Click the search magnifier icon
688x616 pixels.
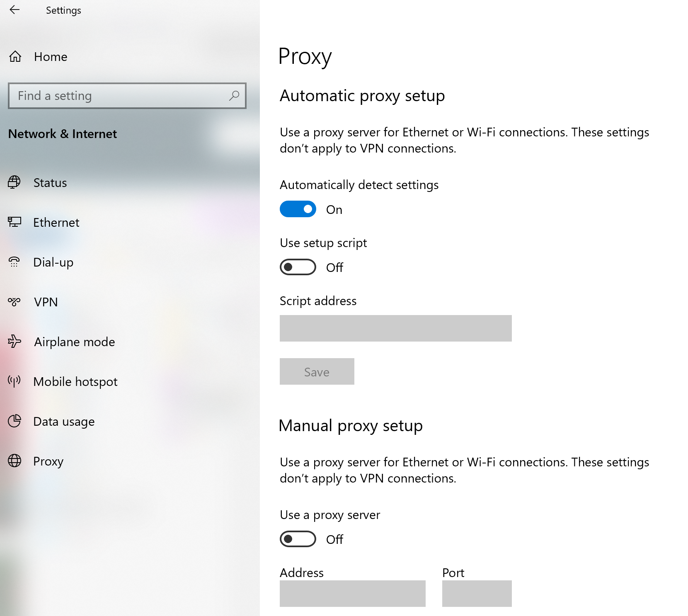click(x=233, y=95)
